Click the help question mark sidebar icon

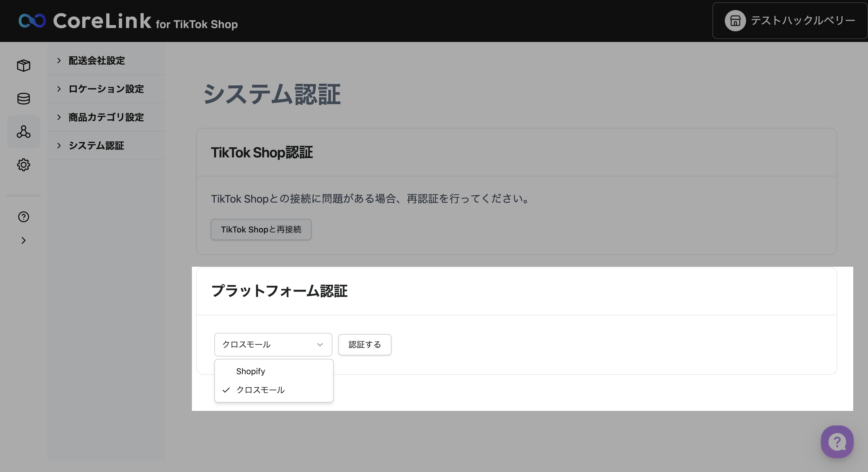[23, 217]
